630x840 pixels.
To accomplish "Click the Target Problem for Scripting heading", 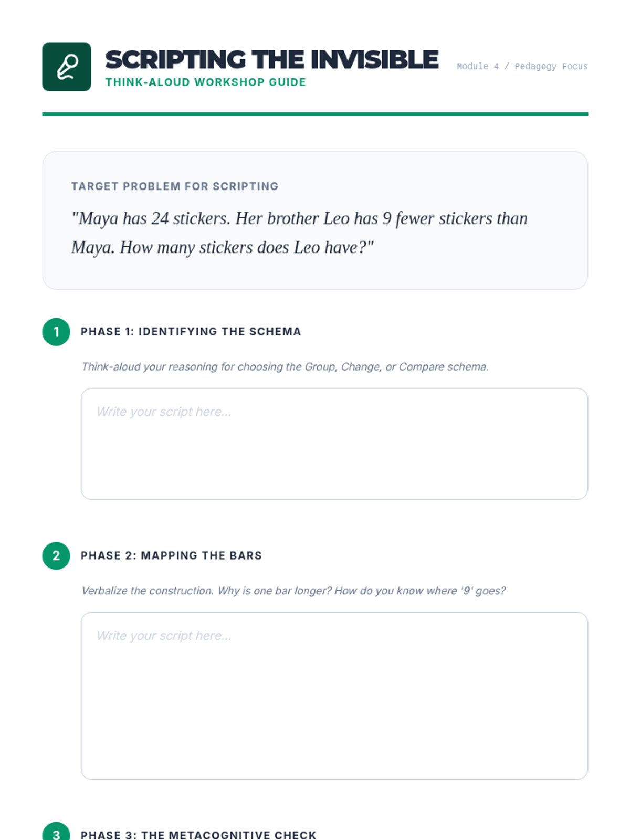I will [175, 186].
